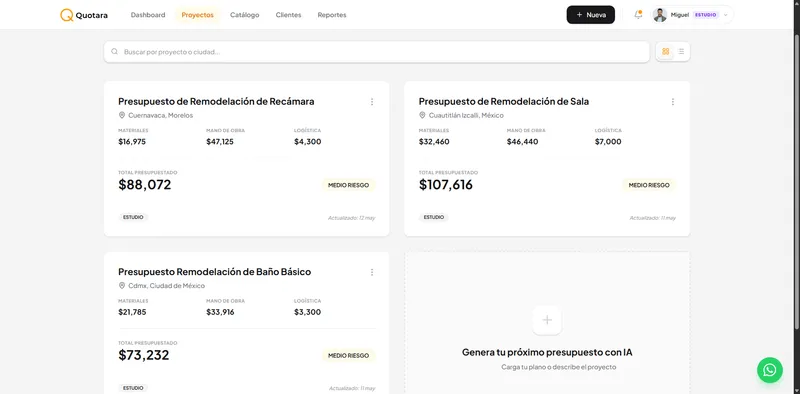Image resolution: width=800 pixels, height=394 pixels.
Task: Click the search magnifier icon
Action: point(115,52)
